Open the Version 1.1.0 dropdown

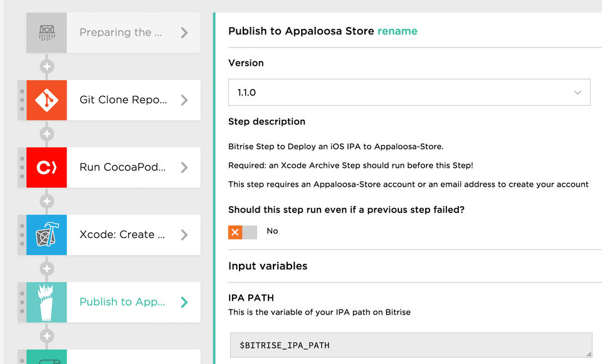click(x=409, y=92)
